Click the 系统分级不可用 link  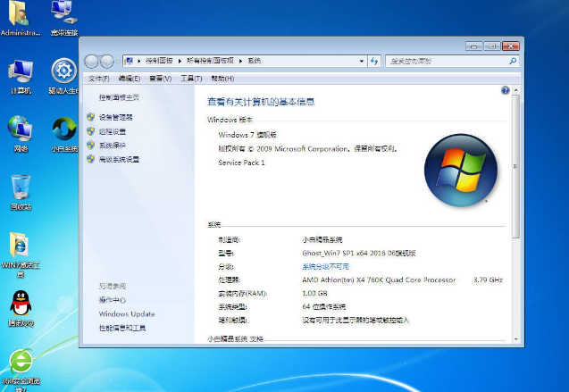point(325,266)
